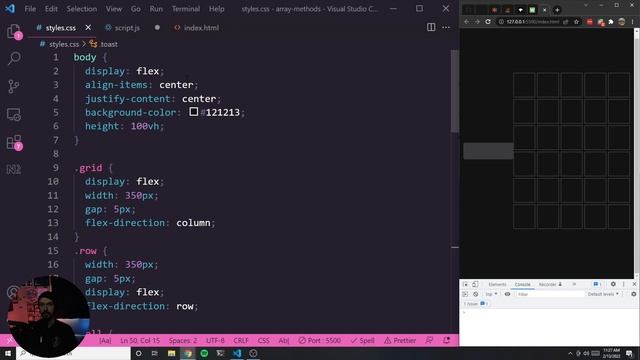Switch to the index.html editor tab

tap(197, 28)
